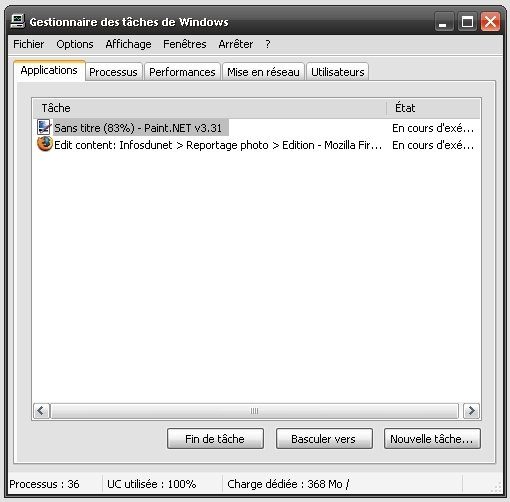This screenshot has height=502, width=510.
Task: Switch to the Performances tab
Action: [182, 72]
